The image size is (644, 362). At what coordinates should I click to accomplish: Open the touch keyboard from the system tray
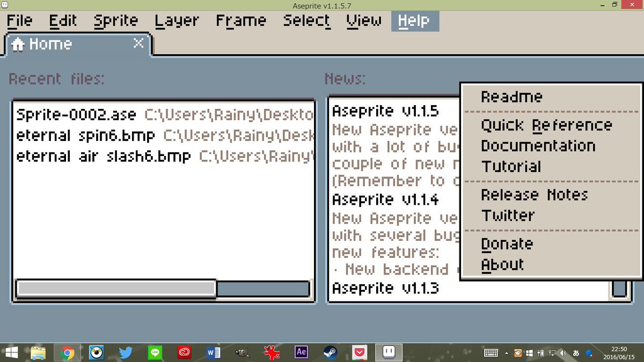[491, 353]
